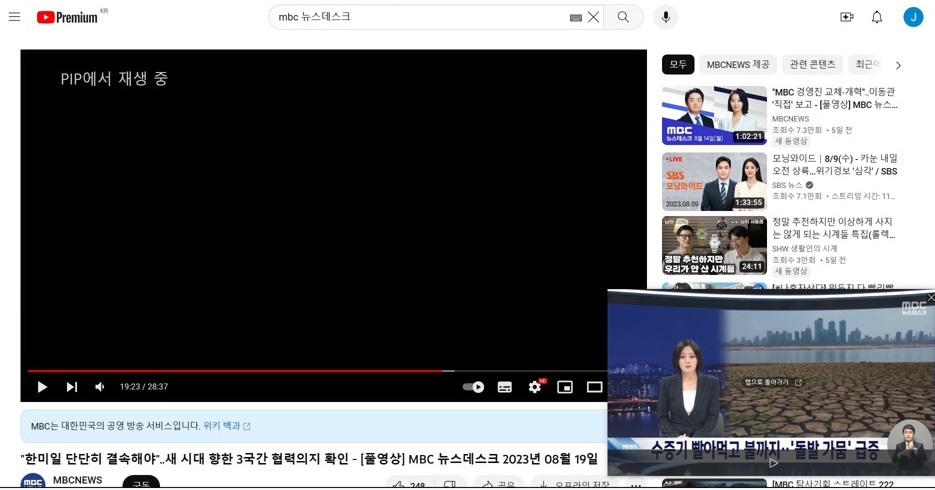
Task: Close the picture-in-picture window
Action: click(930, 297)
